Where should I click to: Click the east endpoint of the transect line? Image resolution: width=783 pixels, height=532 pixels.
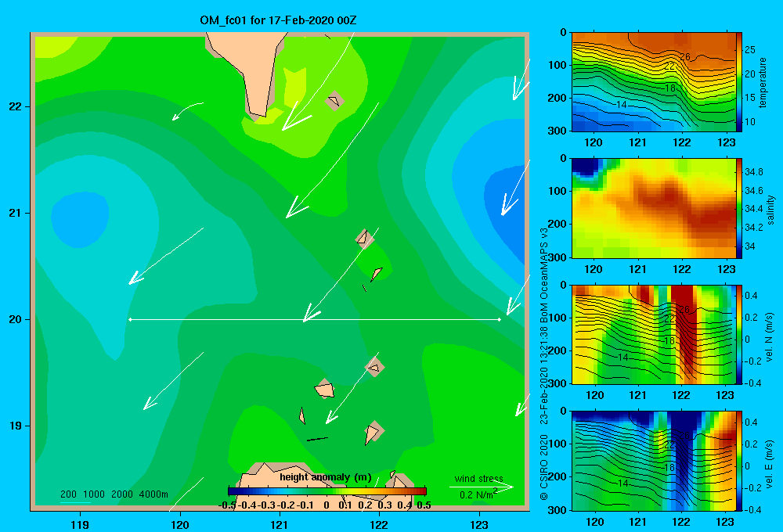tap(500, 319)
